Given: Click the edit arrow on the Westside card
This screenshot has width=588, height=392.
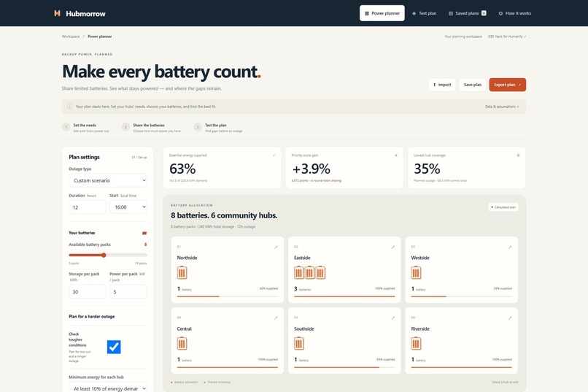Looking at the screenshot, I should pos(510,247).
